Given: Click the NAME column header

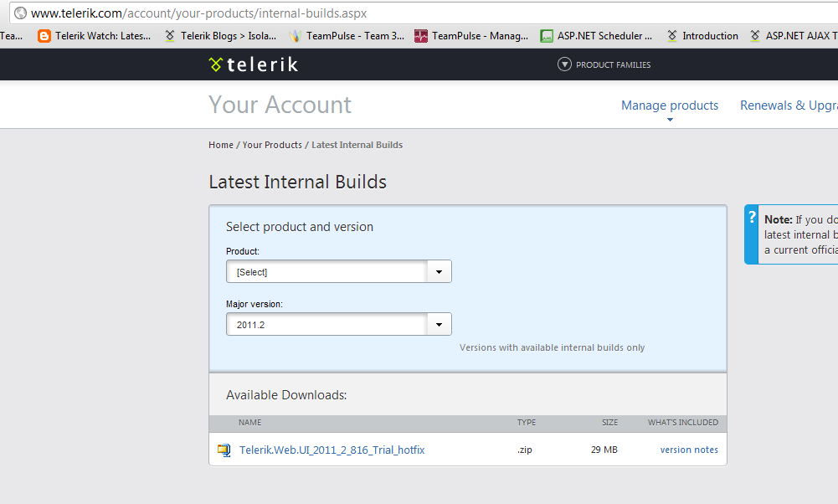Looking at the screenshot, I should pos(250,422).
